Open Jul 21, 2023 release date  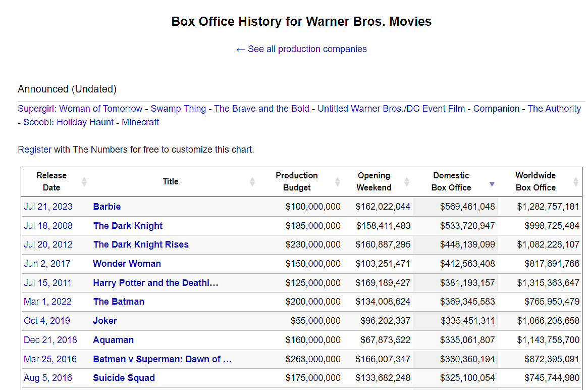pos(48,207)
